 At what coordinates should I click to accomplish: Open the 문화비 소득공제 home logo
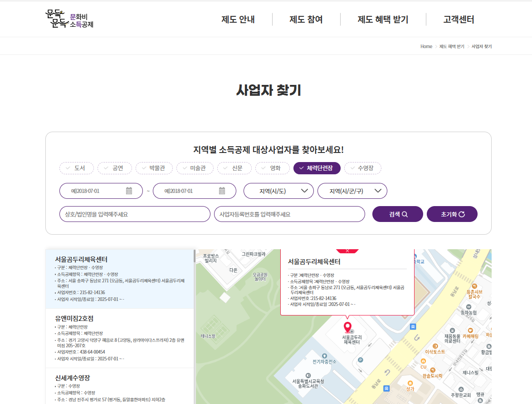point(69,19)
